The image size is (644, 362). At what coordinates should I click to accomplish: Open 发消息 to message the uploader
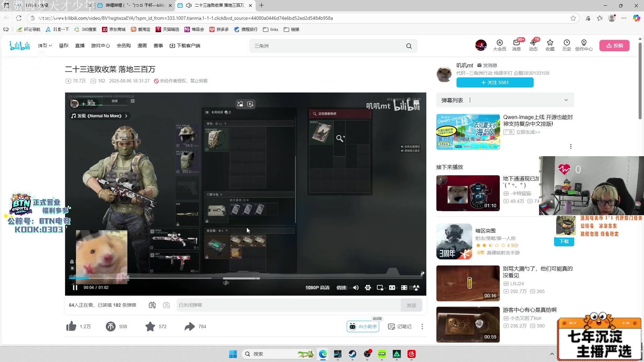[x=487, y=65]
